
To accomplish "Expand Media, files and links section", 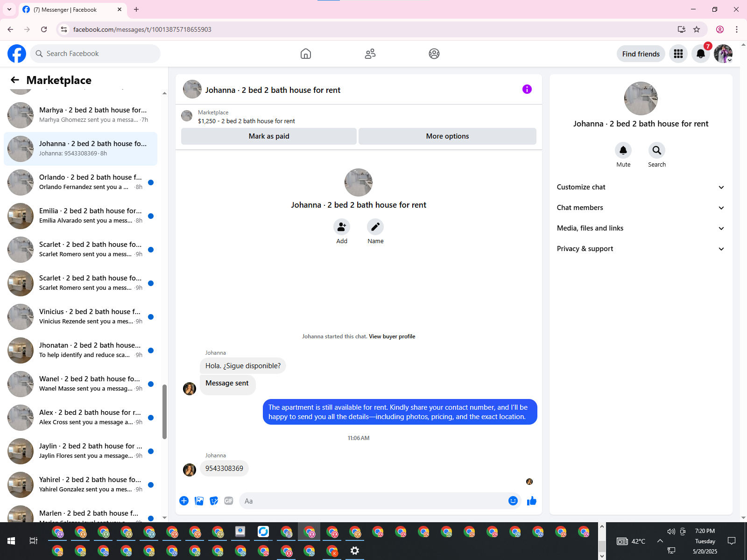I will point(641,228).
